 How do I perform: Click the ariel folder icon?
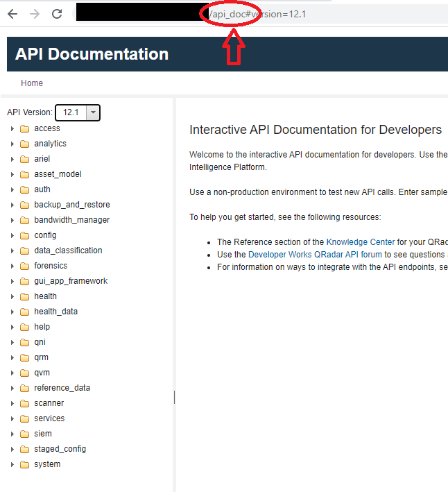coord(24,159)
